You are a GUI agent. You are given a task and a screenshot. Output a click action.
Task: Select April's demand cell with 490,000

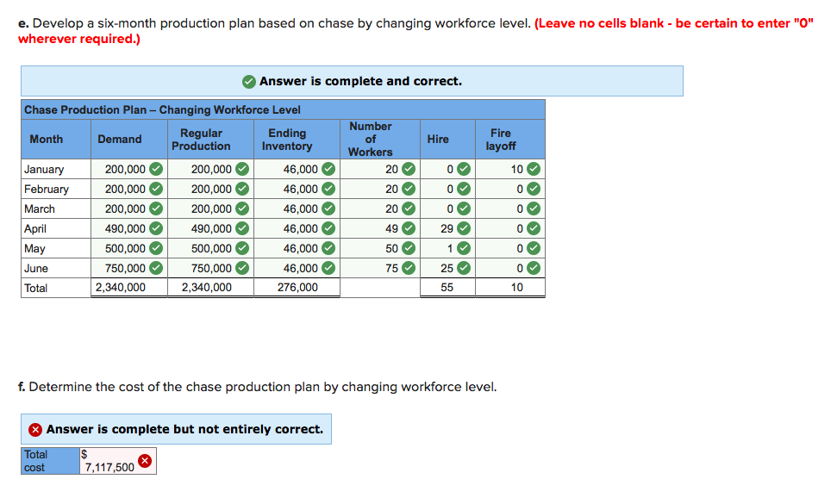pos(125,229)
